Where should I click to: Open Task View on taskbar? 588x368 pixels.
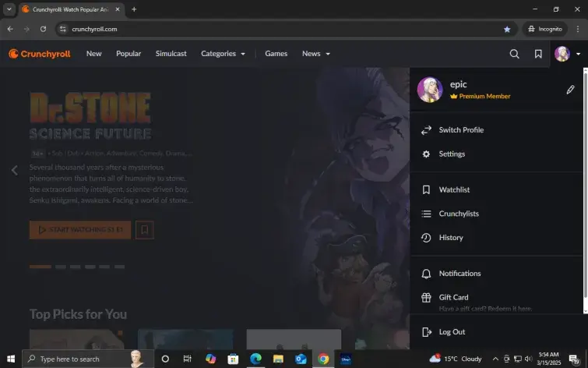pos(188,359)
